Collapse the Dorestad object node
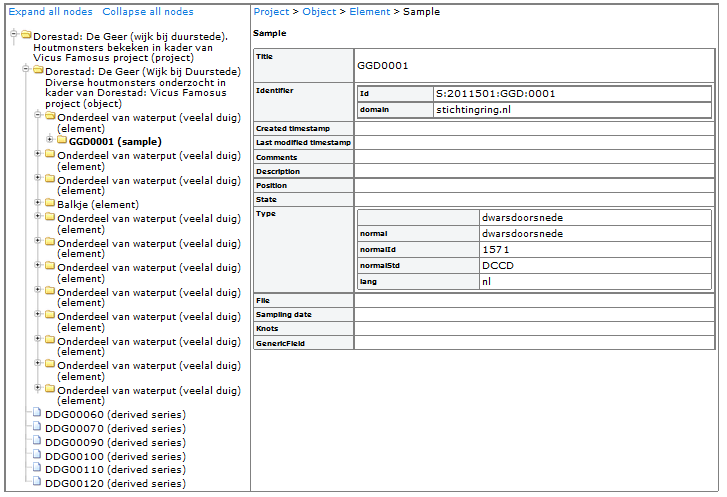Viewport: 727px width, 497px height. pos(26,69)
